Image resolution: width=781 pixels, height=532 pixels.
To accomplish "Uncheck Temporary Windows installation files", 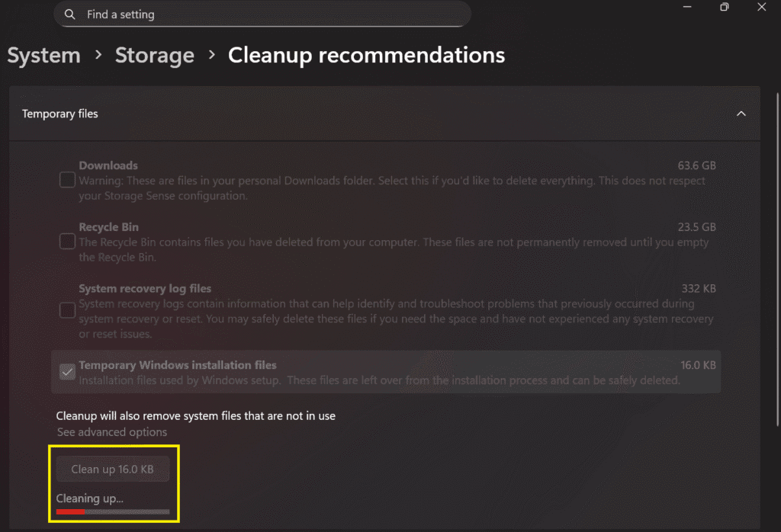I will 66,372.
